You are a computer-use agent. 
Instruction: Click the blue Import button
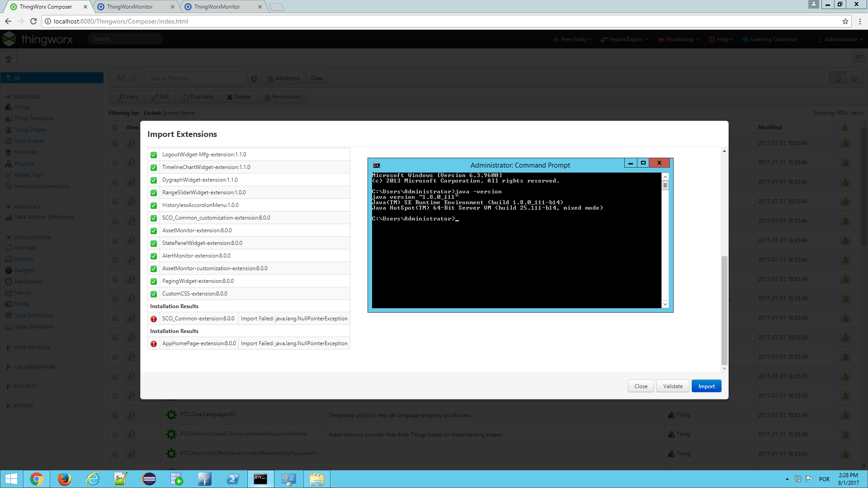click(706, 386)
